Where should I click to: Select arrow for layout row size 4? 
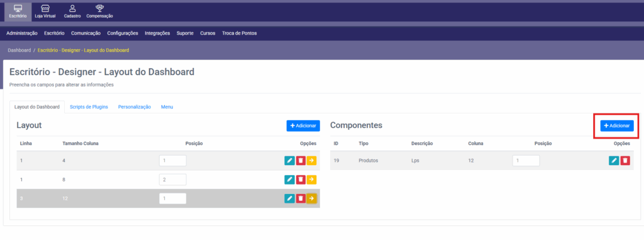[311, 161]
